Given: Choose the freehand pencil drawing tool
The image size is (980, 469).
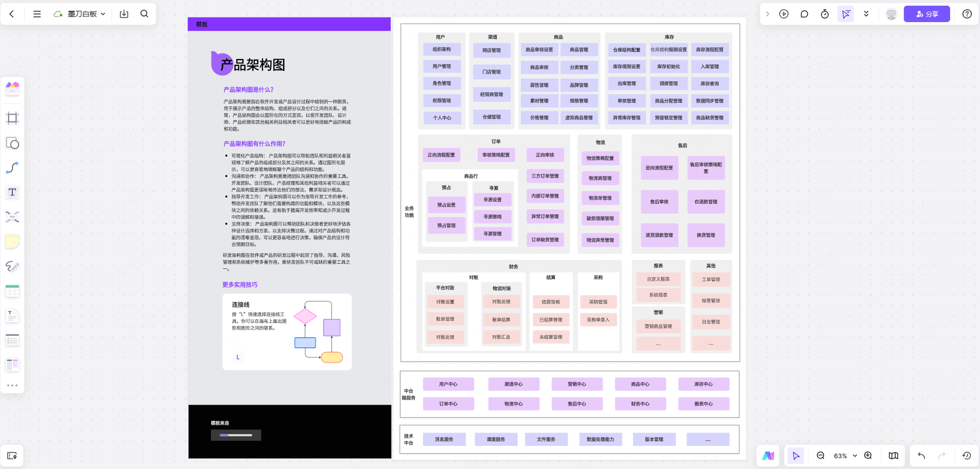Looking at the screenshot, I should pyautogui.click(x=12, y=266).
